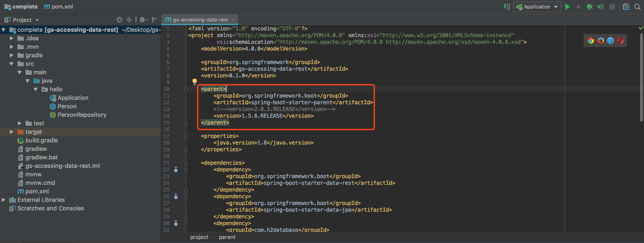Debug the Application with bug icon
The image size is (644, 243).
pos(589,7)
